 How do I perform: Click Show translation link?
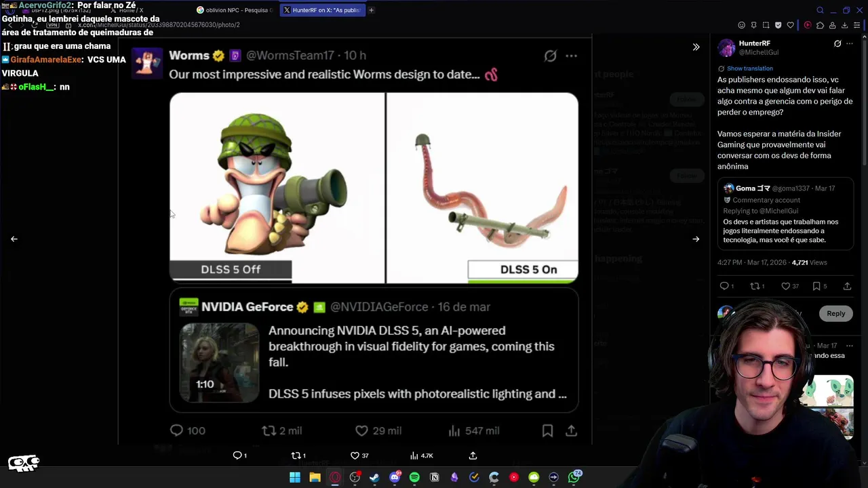749,68
